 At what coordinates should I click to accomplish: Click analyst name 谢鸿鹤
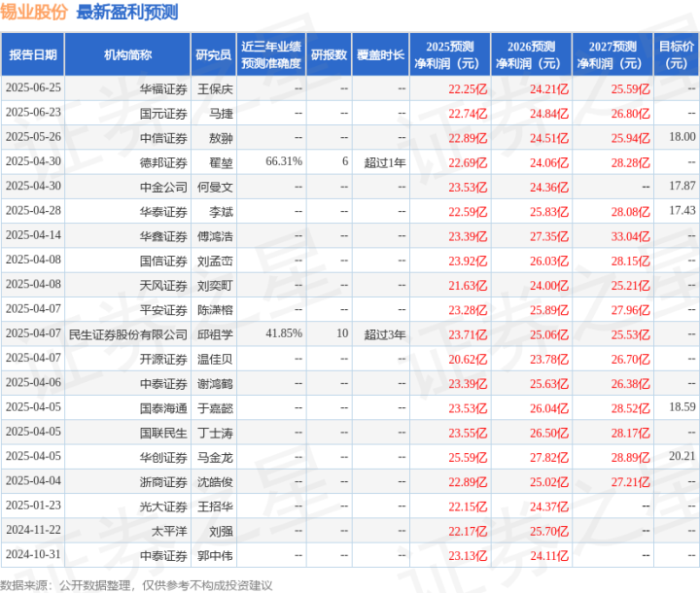[215, 384]
